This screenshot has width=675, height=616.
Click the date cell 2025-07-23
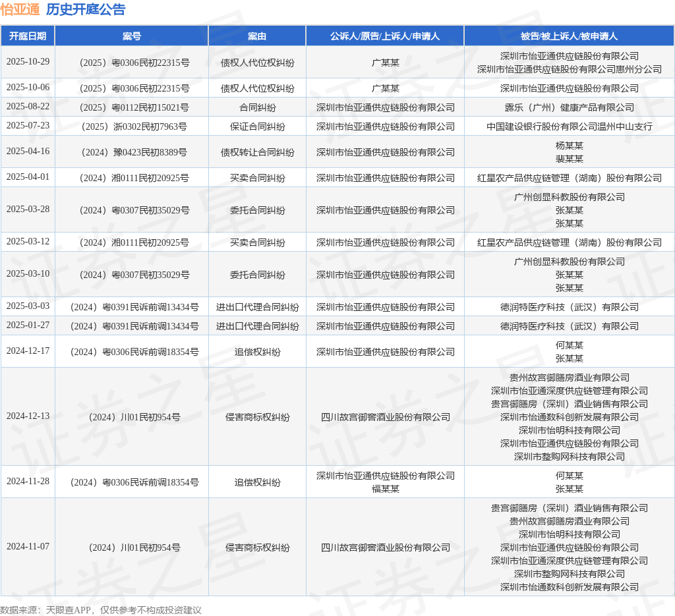28,125
